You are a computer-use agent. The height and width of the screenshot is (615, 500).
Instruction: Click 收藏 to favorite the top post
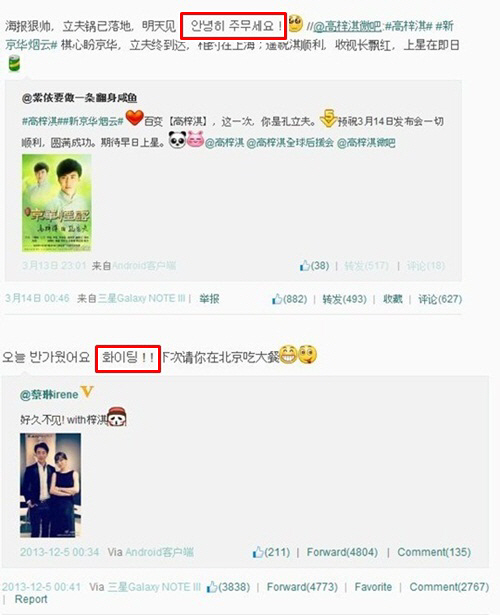pos(393,299)
